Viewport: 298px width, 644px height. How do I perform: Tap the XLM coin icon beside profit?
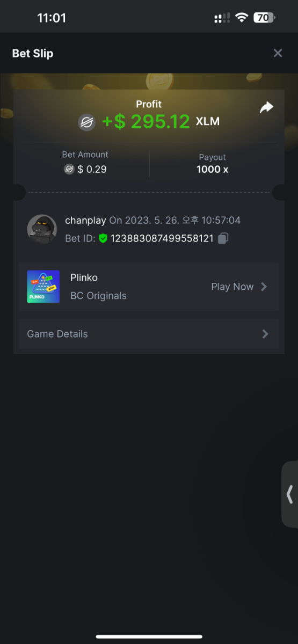tap(86, 122)
